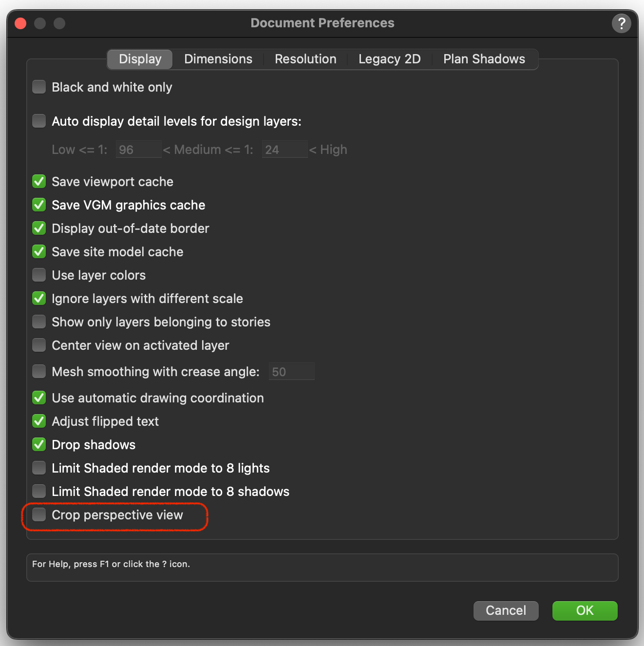Confirm preferences with the OK button
644x646 pixels.
point(585,610)
